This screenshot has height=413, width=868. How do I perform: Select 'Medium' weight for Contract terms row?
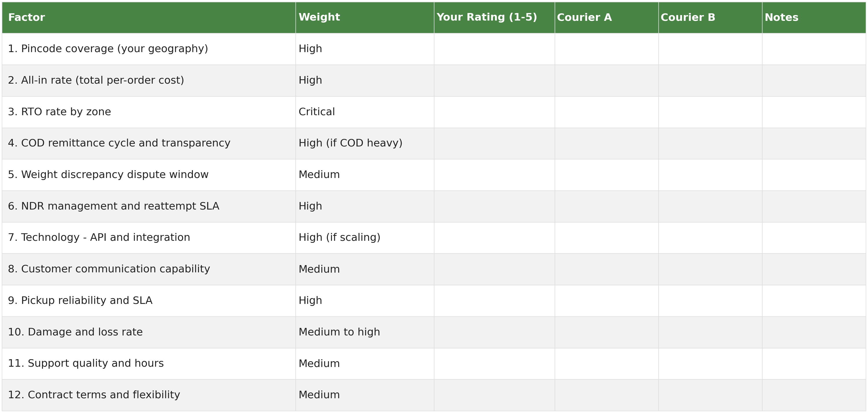(x=365, y=395)
